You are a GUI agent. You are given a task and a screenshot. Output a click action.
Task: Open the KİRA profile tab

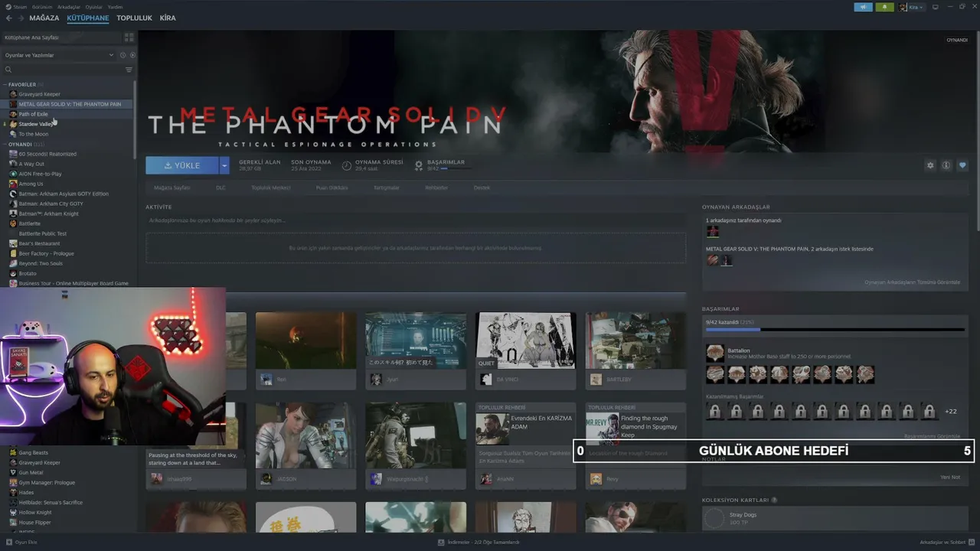click(168, 18)
